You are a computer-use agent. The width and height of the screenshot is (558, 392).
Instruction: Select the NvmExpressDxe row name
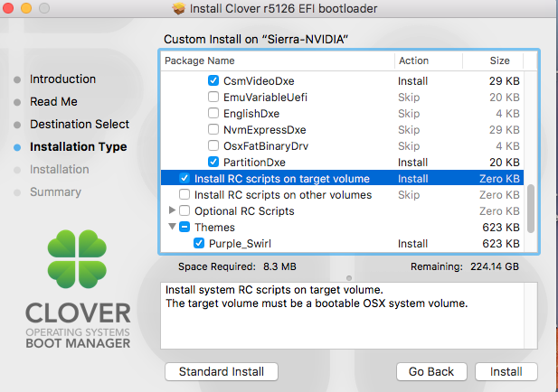[x=264, y=130]
